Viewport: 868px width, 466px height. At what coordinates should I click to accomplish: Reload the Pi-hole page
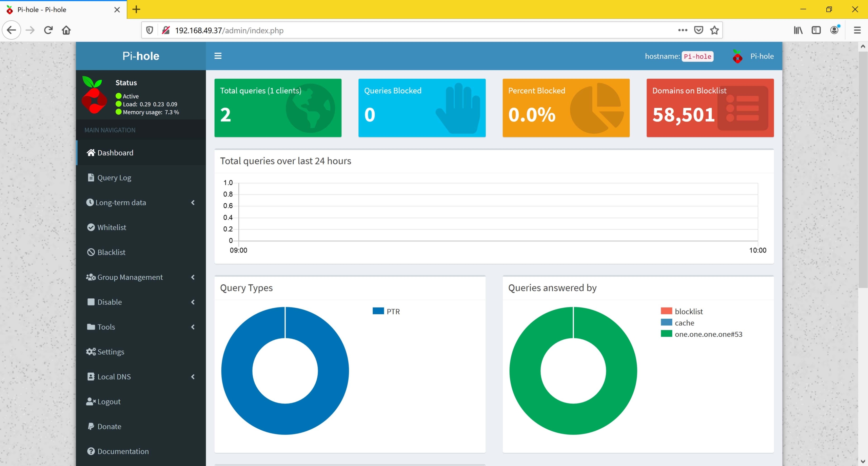pyautogui.click(x=48, y=30)
